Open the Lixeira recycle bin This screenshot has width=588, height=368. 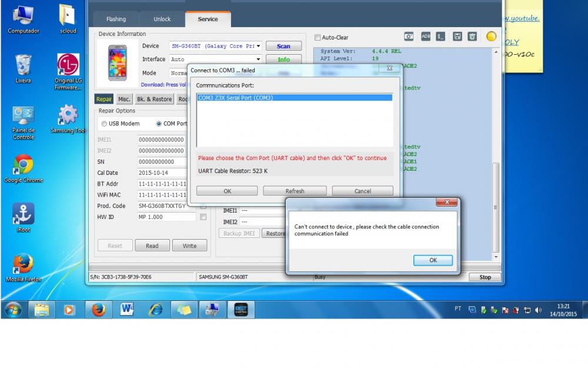tap(24, 69)
